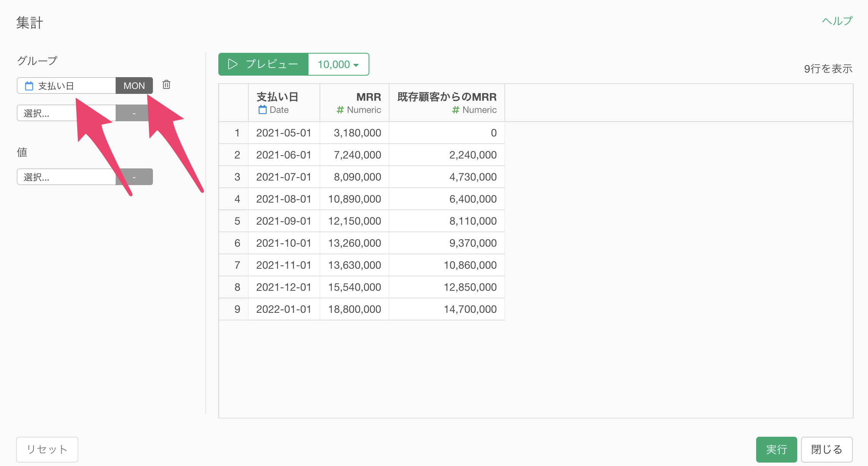The image size is (868, 466).
Task: Click the 2021-10-01 date cell
Action: [284, 243]
